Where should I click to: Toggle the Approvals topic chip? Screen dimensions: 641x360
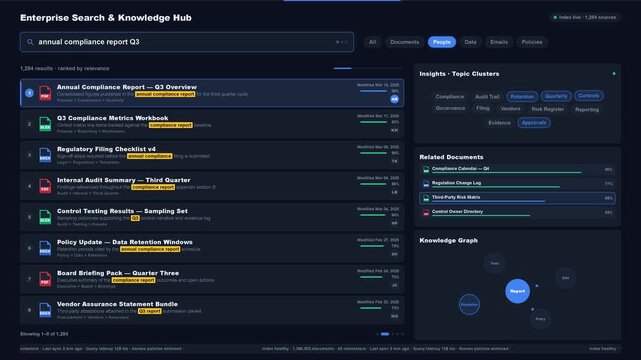pyautogui.click(x=534, y=123)
